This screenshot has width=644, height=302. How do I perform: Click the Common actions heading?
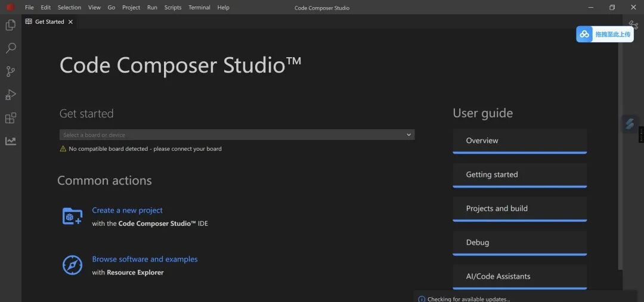pyautogui.click(x=104, y=180)
